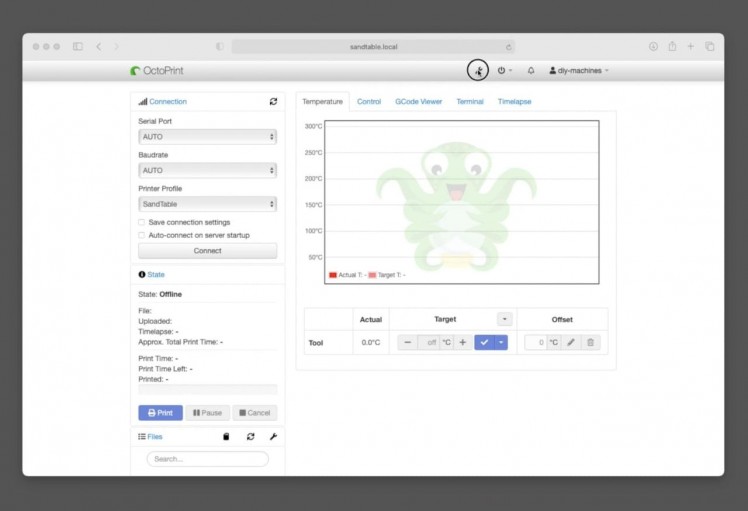The image size is (748, 511).
Task: Click the OctoPrint logo
Action: point(157,71)
